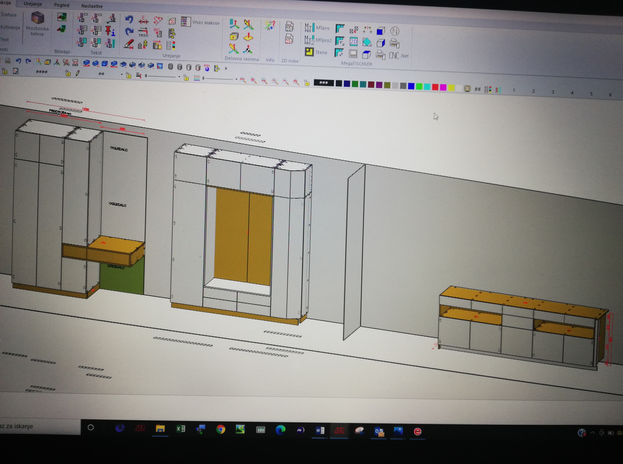The width and height of the screenshot is (623, 464).
Task: Select the magenta color swatch
Action: pos(443,87)
